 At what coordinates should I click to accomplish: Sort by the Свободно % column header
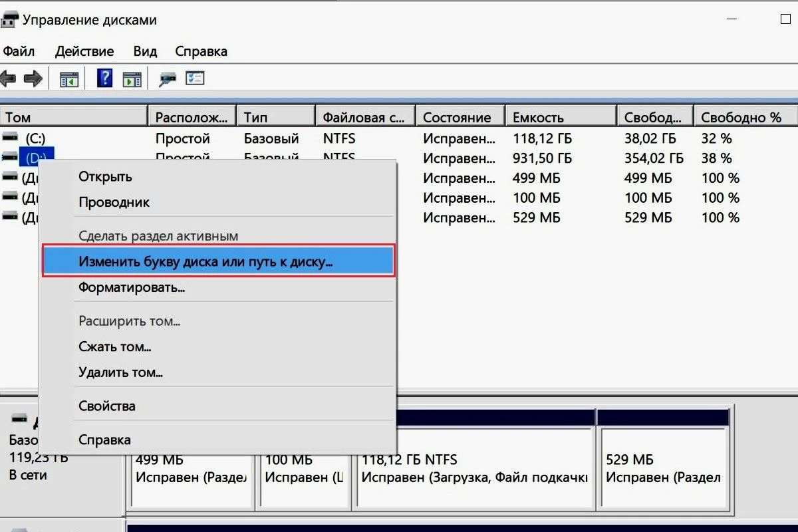point(746,117)
